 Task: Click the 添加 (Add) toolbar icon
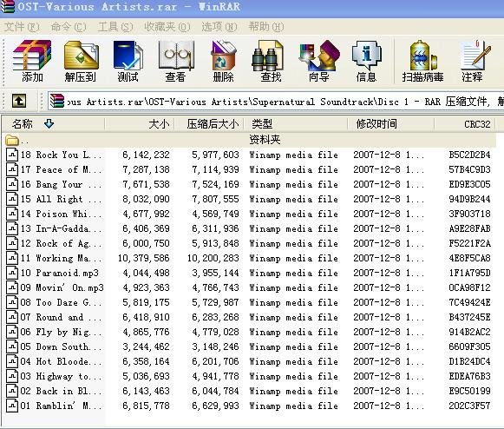point(32,61)
